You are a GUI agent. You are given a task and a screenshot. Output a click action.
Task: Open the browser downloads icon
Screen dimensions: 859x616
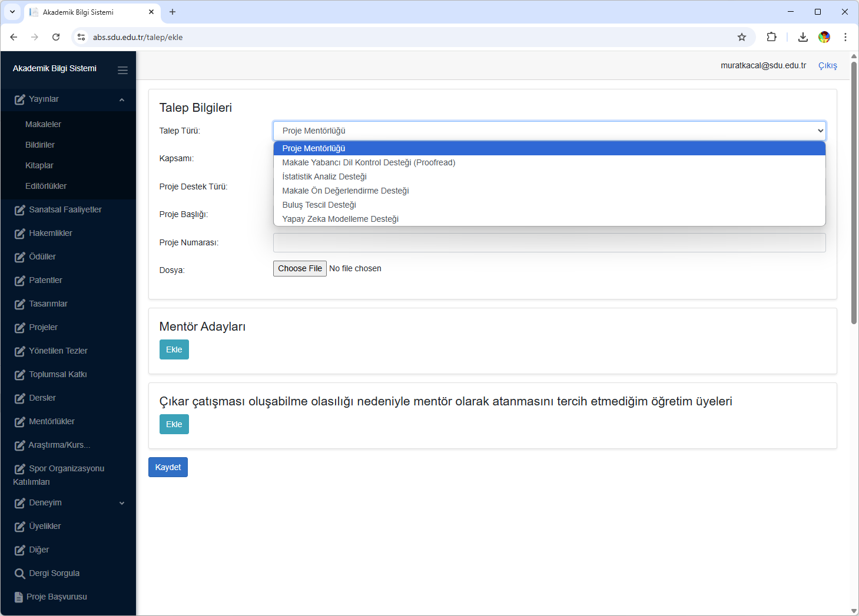(x=802, y=37)
